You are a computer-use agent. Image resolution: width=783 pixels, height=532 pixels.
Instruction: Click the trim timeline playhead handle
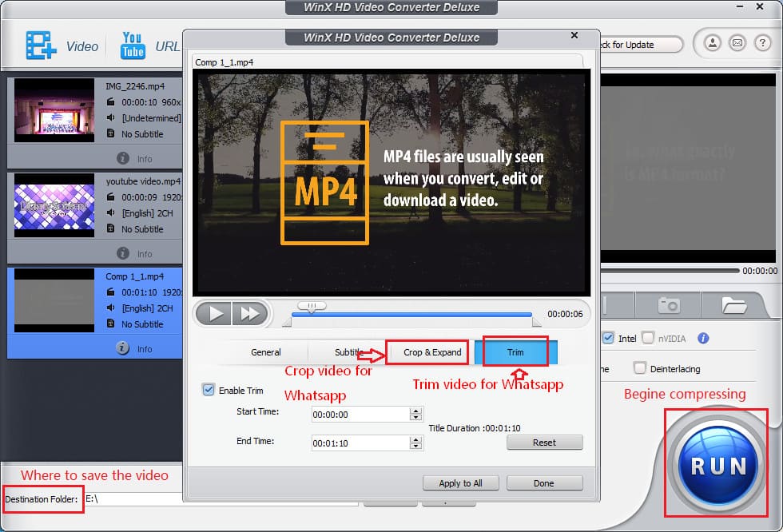[x=312, y=307]
